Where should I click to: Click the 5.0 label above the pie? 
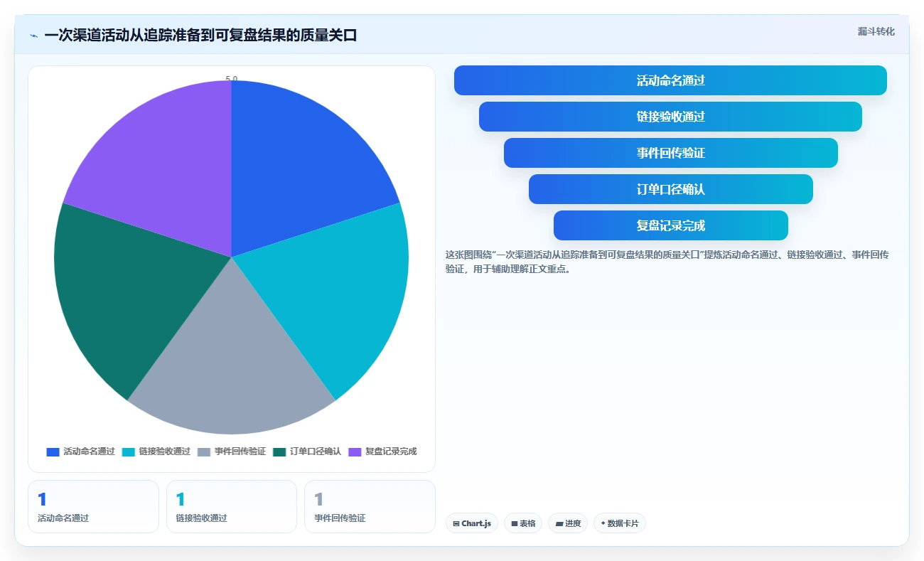tap(232, 79)
